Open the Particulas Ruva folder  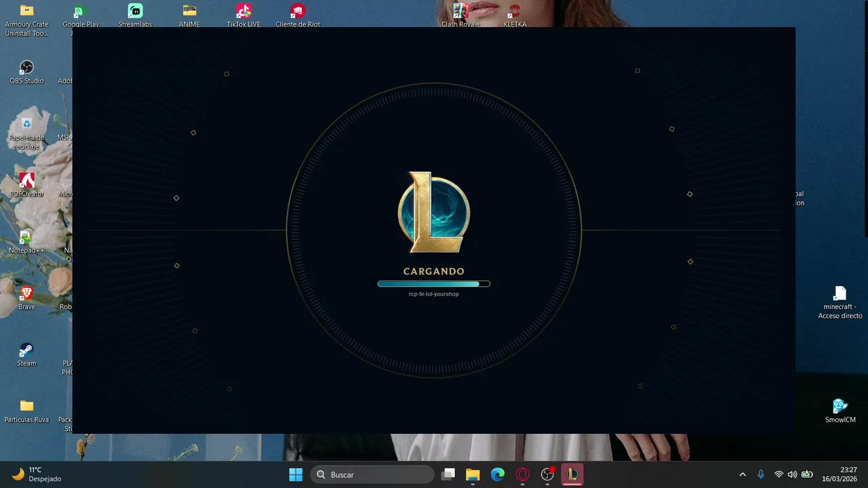tap(26, 411)
